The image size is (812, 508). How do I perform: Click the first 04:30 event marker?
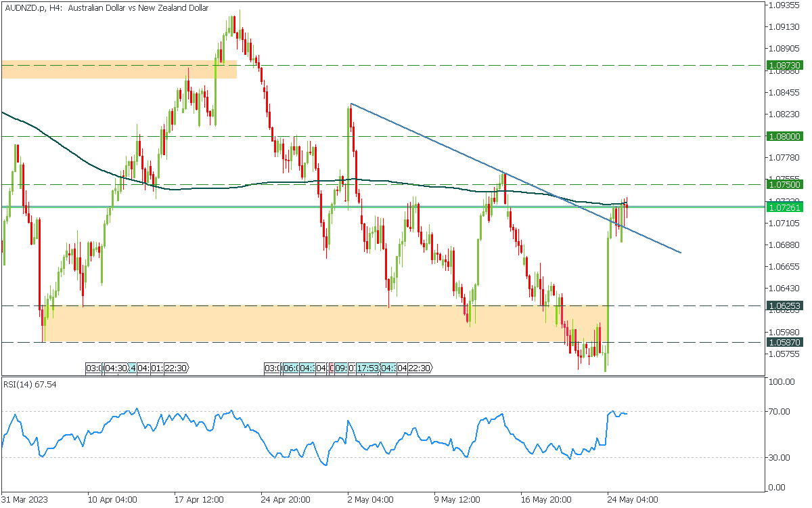(x=115, y=368)
